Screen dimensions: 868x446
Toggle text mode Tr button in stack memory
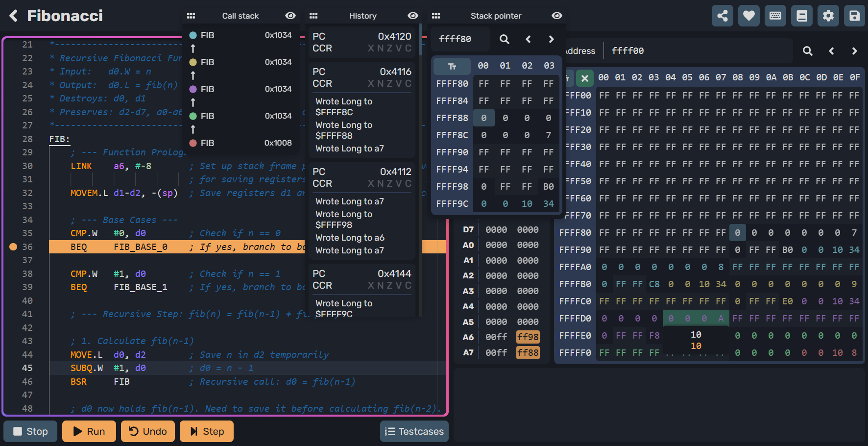(x=452, y=66)
